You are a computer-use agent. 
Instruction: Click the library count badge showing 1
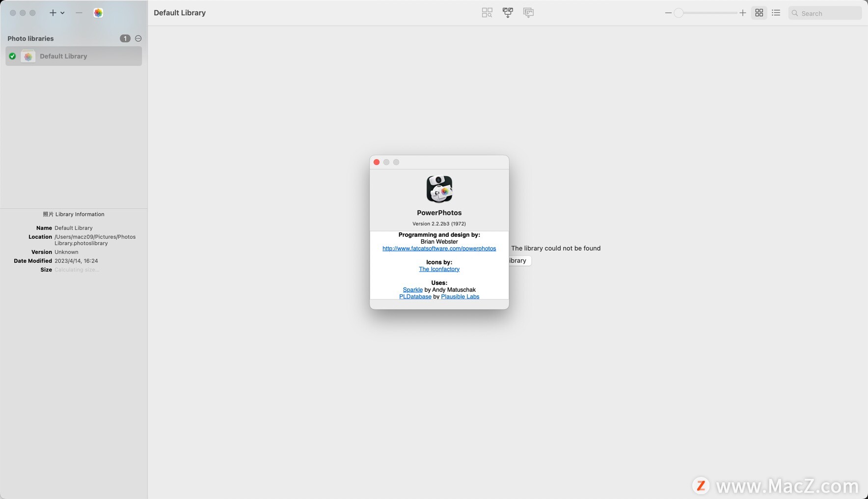(125, 38)
